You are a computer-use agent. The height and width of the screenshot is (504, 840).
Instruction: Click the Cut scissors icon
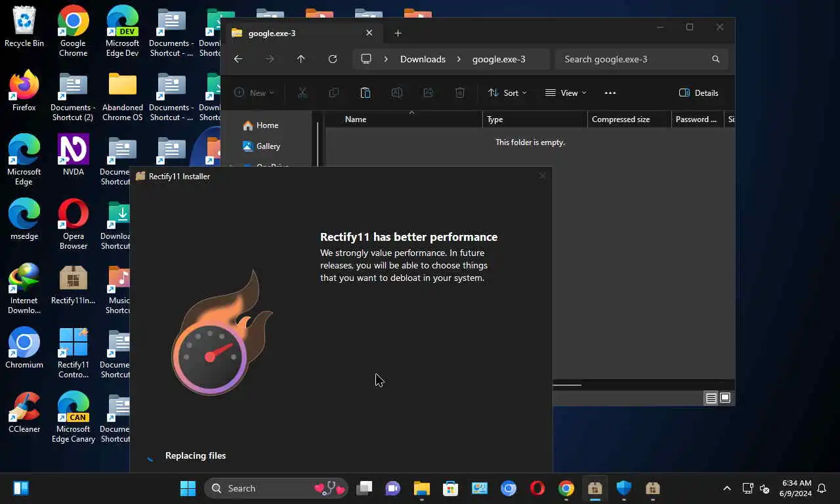point(303,93)
